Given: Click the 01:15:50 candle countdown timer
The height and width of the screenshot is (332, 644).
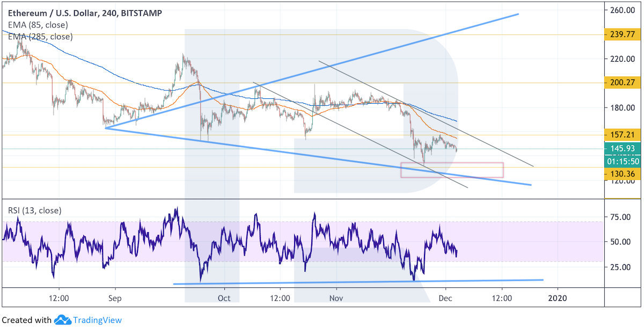Looking at the screenshot, I should (623, 161).
